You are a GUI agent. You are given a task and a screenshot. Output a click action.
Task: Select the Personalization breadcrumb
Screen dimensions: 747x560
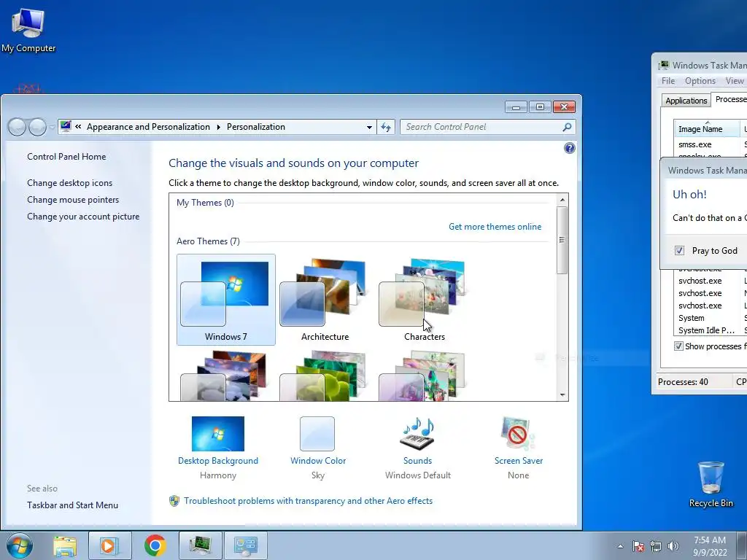click(x=256, y=127)
